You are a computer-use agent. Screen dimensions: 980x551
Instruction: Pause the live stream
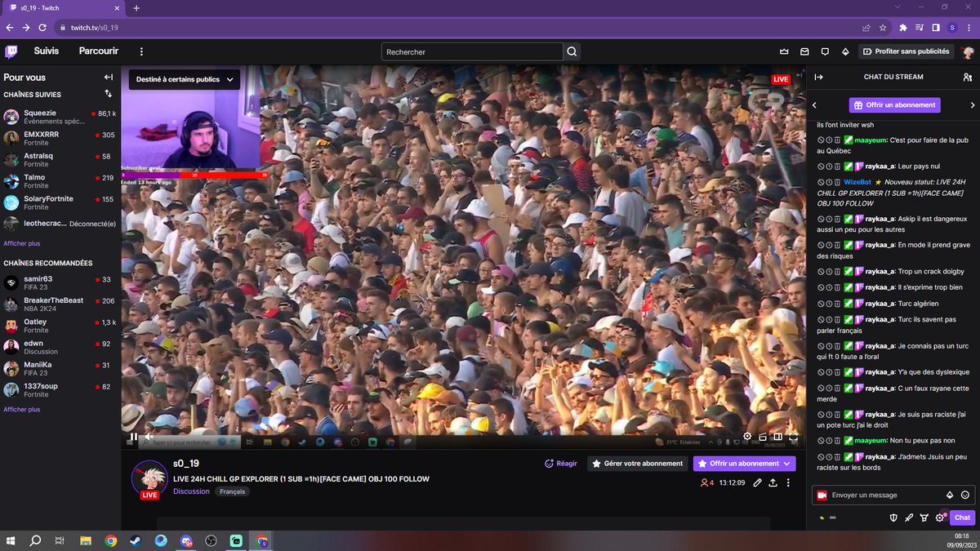(134, 437)
